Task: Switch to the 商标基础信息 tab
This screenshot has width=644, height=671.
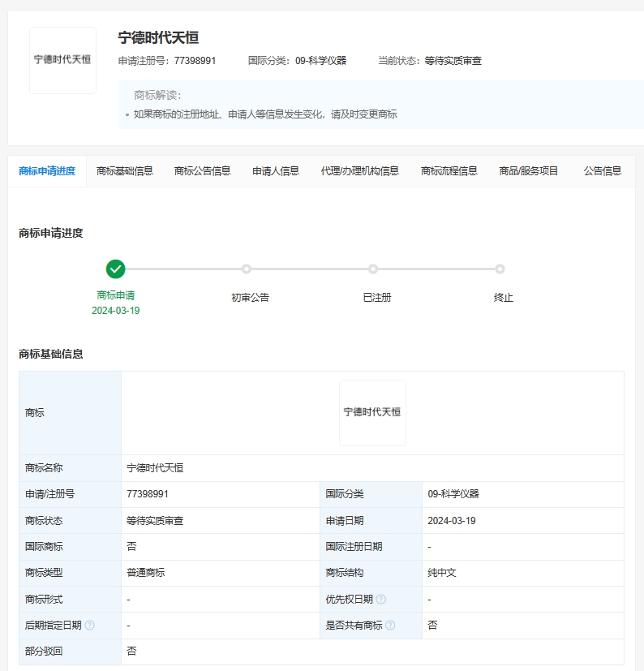Action: pyautogui.click(x=125, y=171)
